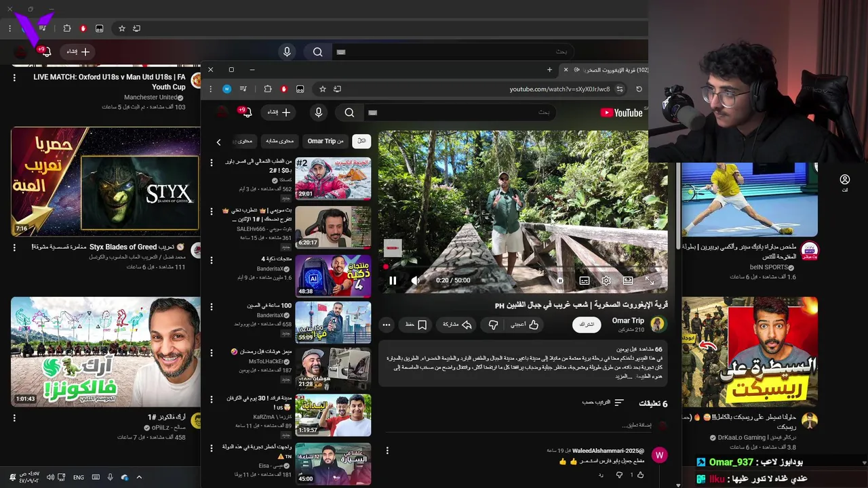Viewport: 868px width, 488px height.
Task: Open options for Oxford U18s live match
Action: 14,78
